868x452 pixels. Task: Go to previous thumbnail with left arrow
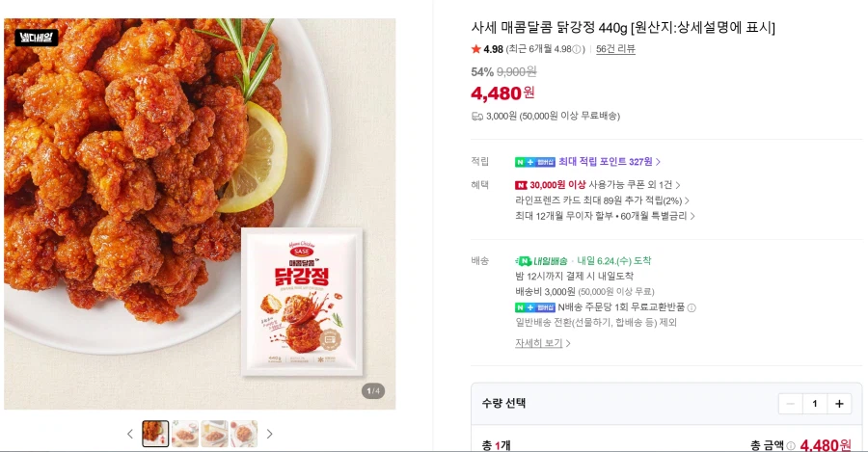pos(130,435)
